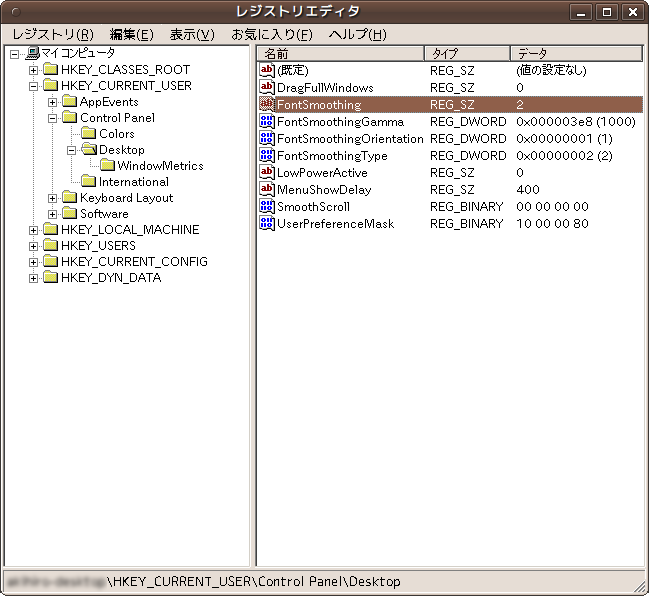Expand the HKEY_CURRENT_CONFIG key
The image size is (649, 596).
click(34, 262)
